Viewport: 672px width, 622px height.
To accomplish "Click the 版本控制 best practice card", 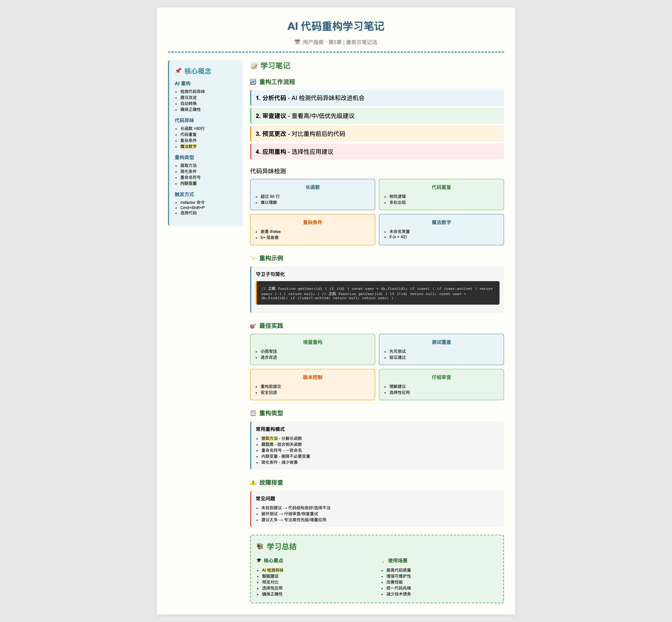I will click(312, 384).
